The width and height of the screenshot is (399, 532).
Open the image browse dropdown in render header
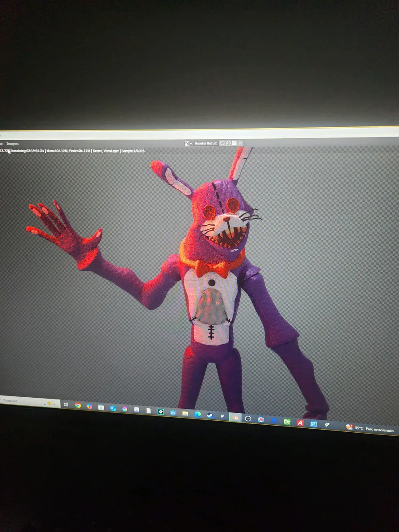(x=188, y=143)
